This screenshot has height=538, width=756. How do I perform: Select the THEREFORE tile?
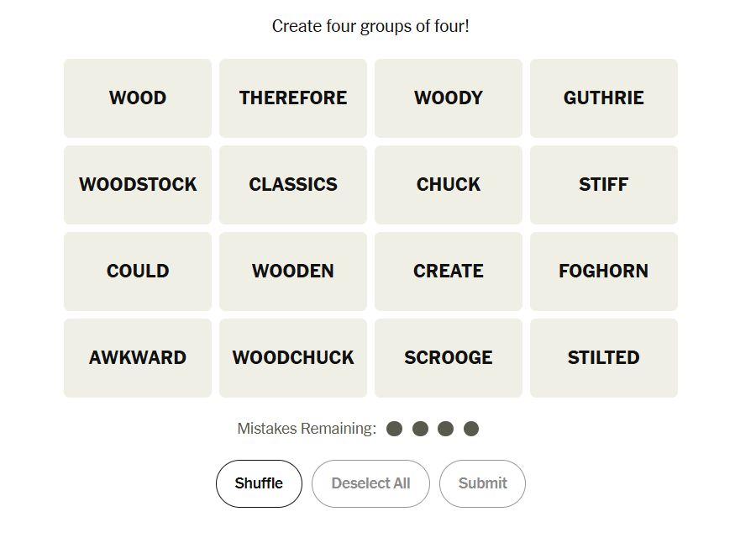pyautogui.click(x=293, y=98)
